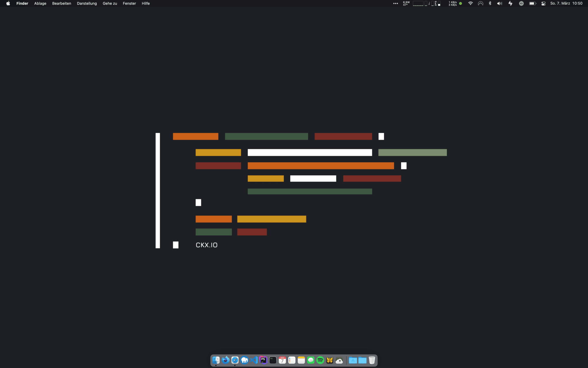Open the Wi-Fi status menu
This screenshot has width=588, height=368.
click(470, 3)
